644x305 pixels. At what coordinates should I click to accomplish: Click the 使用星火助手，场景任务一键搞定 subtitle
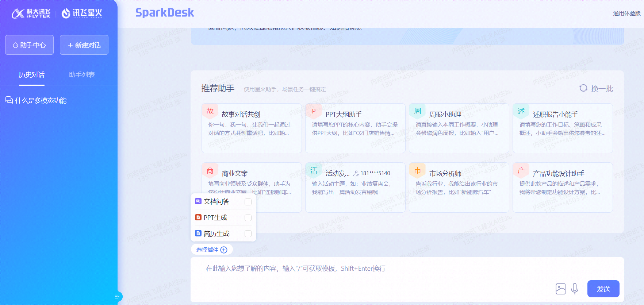click(x=285, y=89)
